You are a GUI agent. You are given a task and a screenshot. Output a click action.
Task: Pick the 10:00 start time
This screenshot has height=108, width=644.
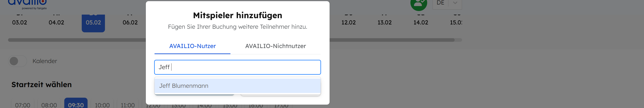click(x=102, y=104)
